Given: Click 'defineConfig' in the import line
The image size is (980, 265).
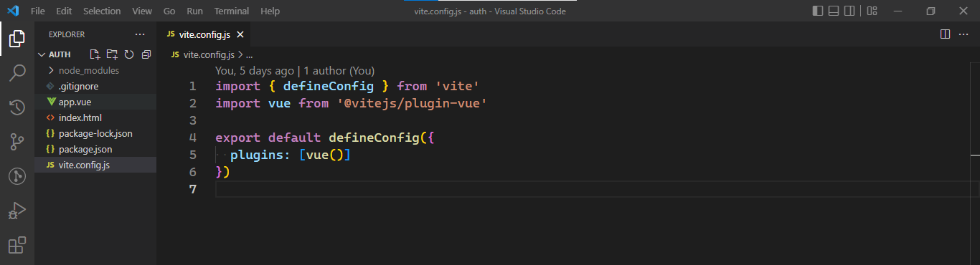Looking at the screenshot, I should [329, 86].
